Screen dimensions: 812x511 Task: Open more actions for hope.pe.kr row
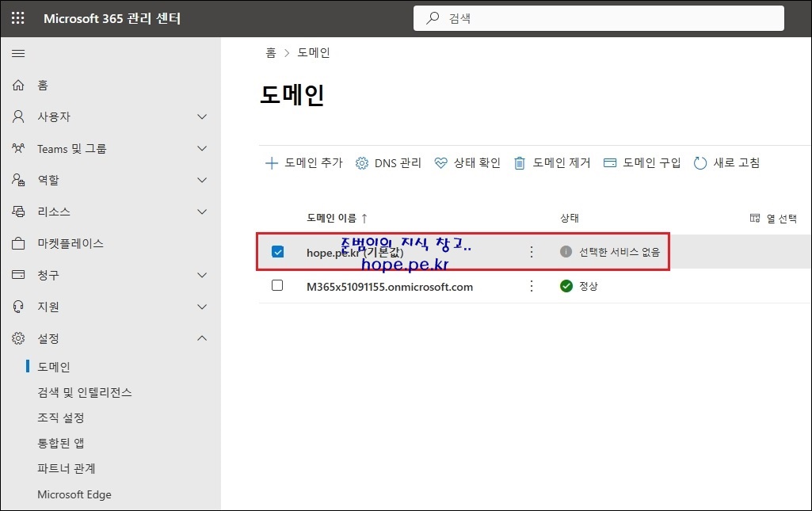pyautogui.click(x=532, y=252)
